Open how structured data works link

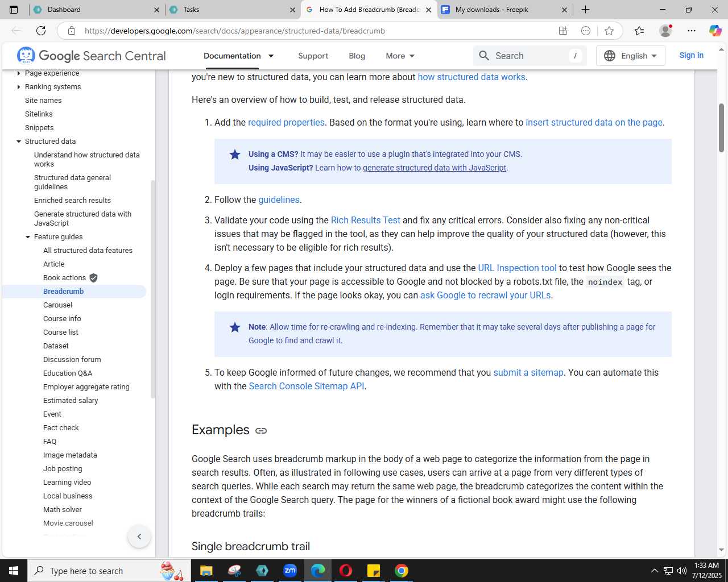pyautogui.click(x=471, y=77)
